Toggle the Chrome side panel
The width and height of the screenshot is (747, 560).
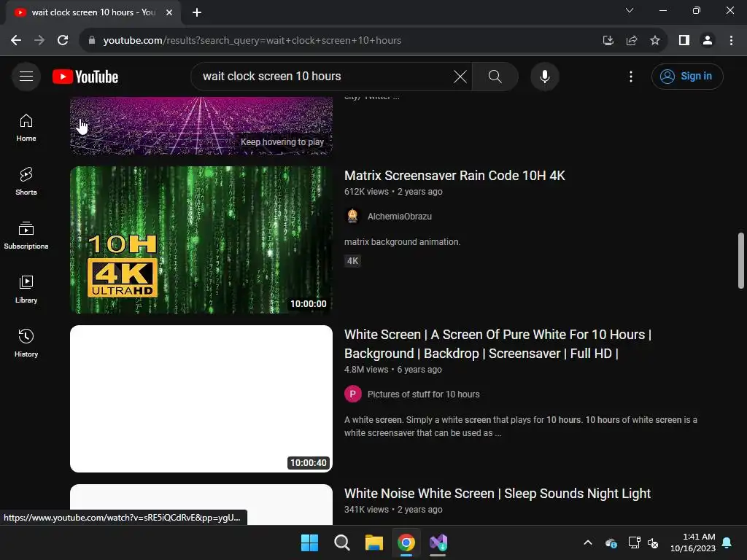[x=684, y=41]
